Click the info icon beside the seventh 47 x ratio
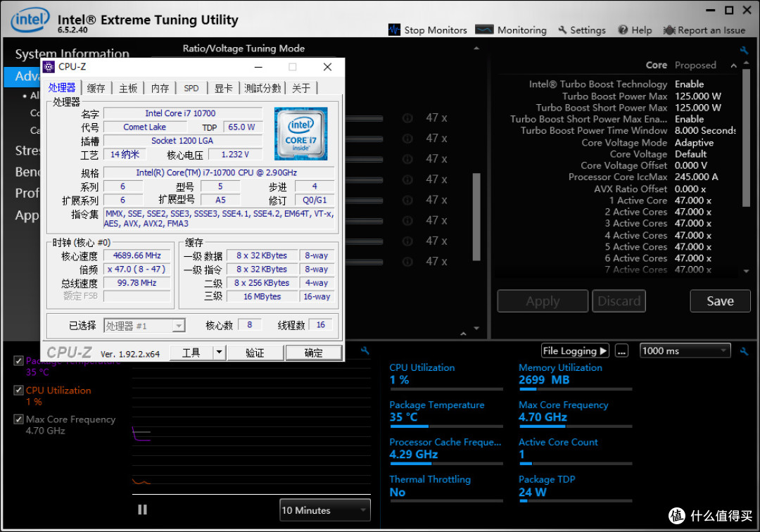Viewport: 760px width, 532px height. coord(407,241)
